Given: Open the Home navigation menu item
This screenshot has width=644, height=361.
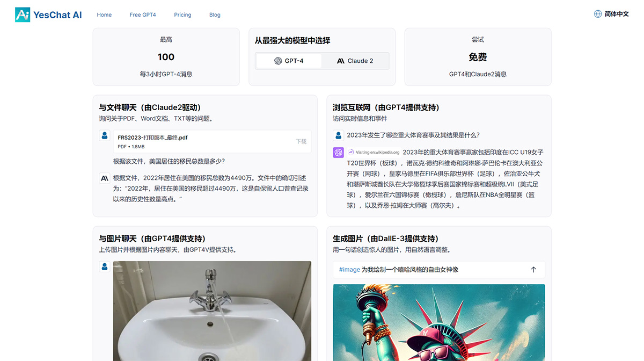Looking at the screenshot, I should pyautogui.click(x=104, y=15).
